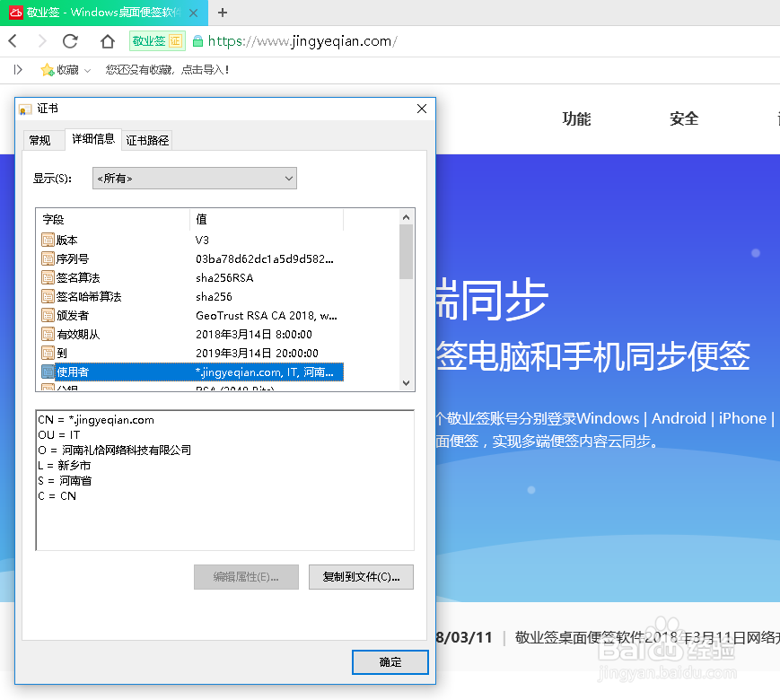Click the sha256 hash algorithm value
This screenshot has width=780, height=700.
pyautogui.click(x=214, y=297)
